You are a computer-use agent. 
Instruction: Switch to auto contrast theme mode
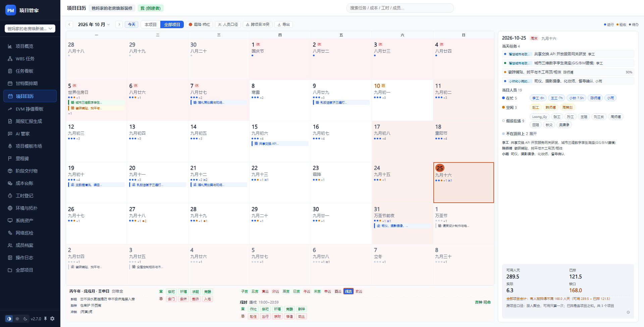[x=9, y=319]
